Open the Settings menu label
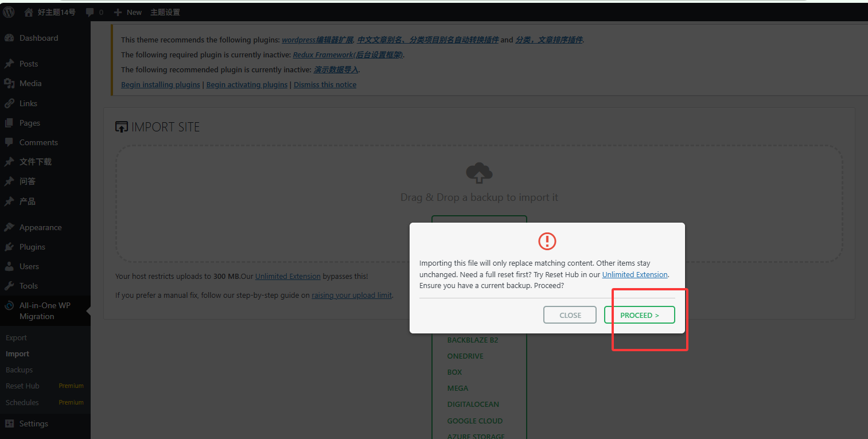 point(34,424)
